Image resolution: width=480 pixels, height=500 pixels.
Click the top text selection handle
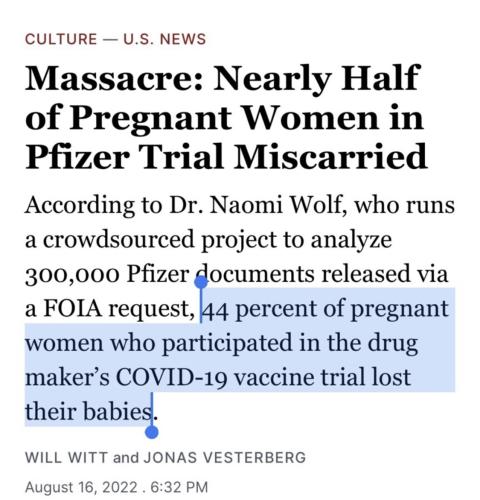(201, 282)
